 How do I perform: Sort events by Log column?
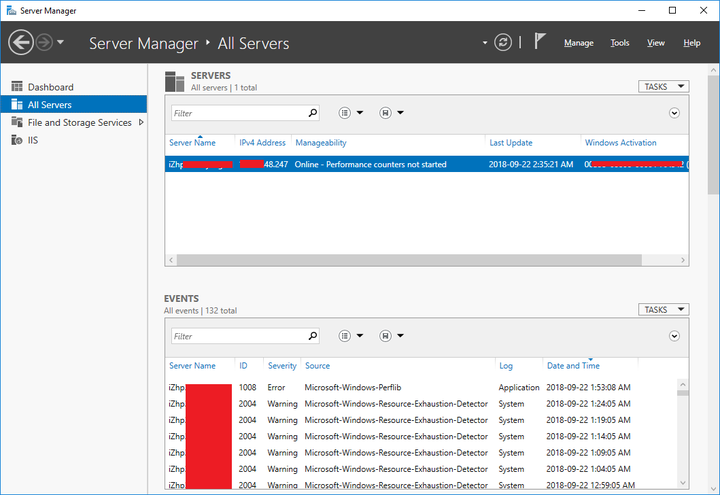click(x=506, y=366)
